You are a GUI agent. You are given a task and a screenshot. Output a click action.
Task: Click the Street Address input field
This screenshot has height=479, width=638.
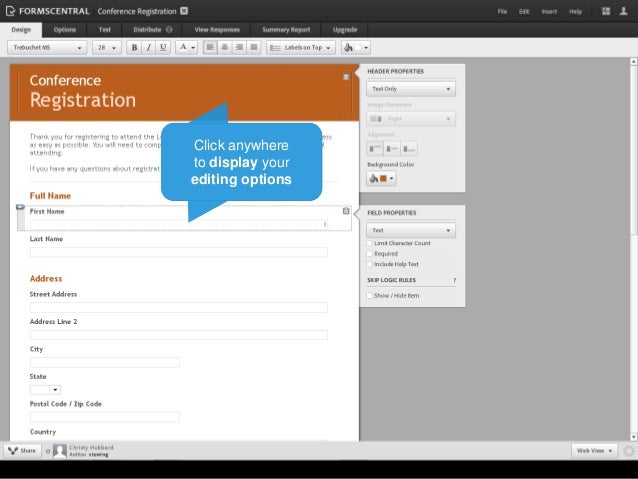(179, 307)
